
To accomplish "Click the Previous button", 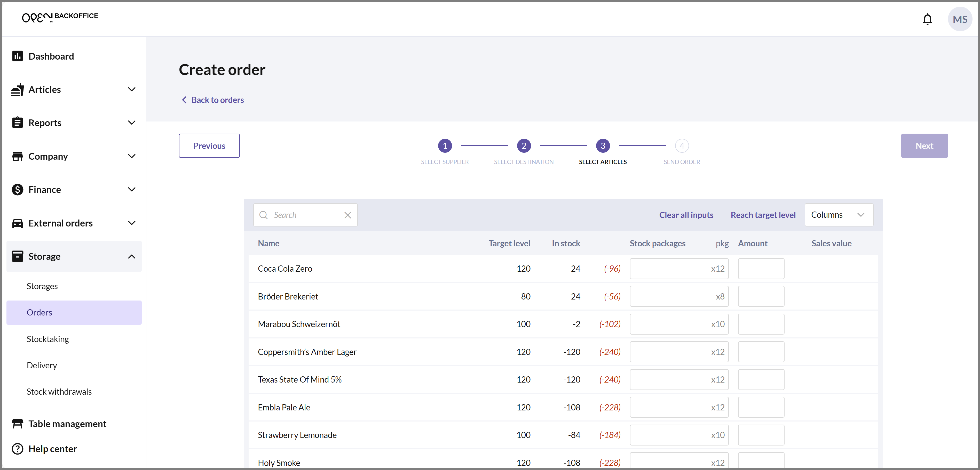I will coord(209,146).
